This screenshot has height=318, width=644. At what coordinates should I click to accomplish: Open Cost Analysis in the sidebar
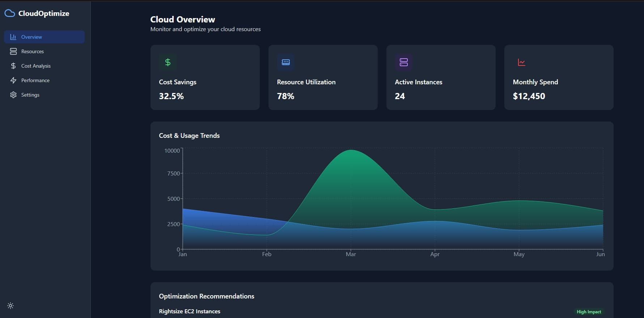coord(44,66)
